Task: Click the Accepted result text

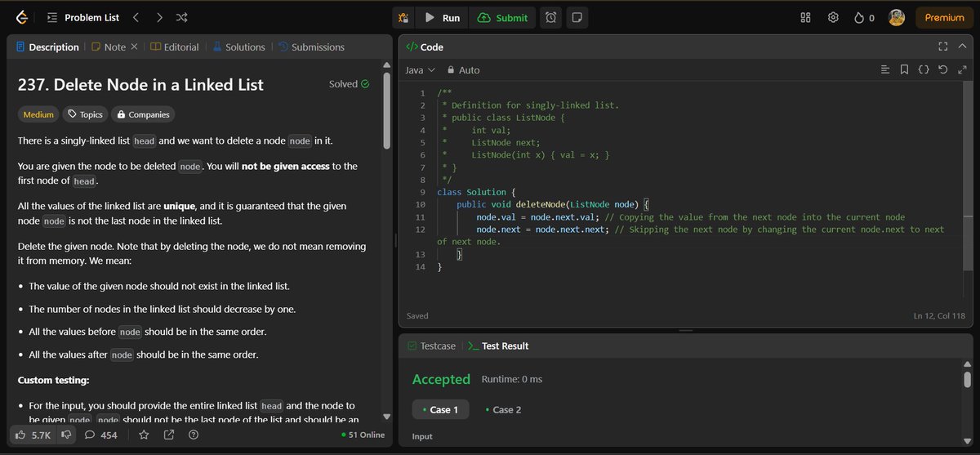Action: (441, 379)
